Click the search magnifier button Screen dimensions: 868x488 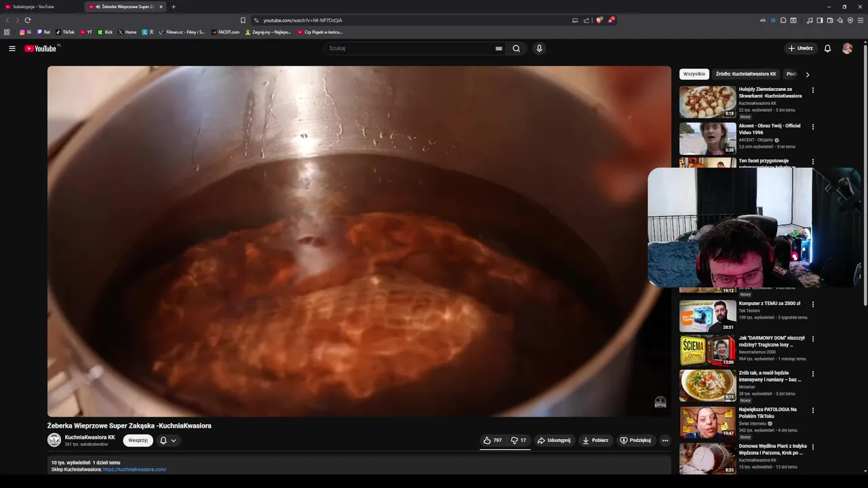pos(516,48)
